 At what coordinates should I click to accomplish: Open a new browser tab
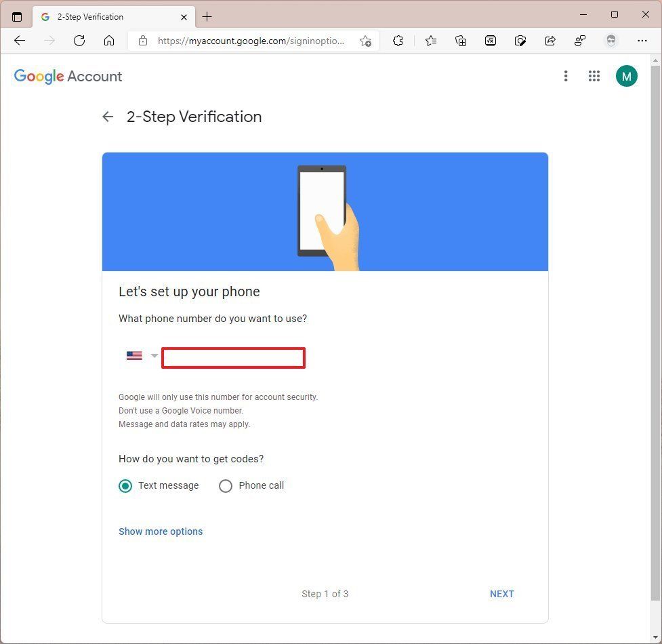(x=207, y=16)
